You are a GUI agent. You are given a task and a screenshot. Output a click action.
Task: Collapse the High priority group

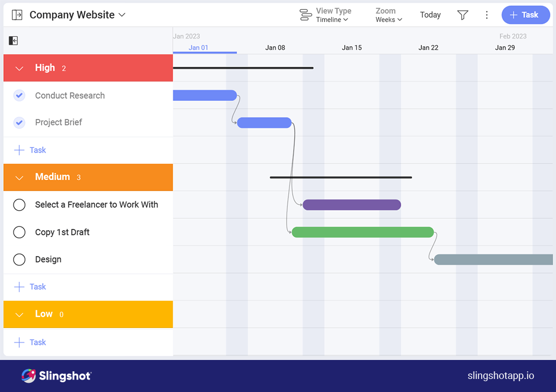(x=19, y=68)
